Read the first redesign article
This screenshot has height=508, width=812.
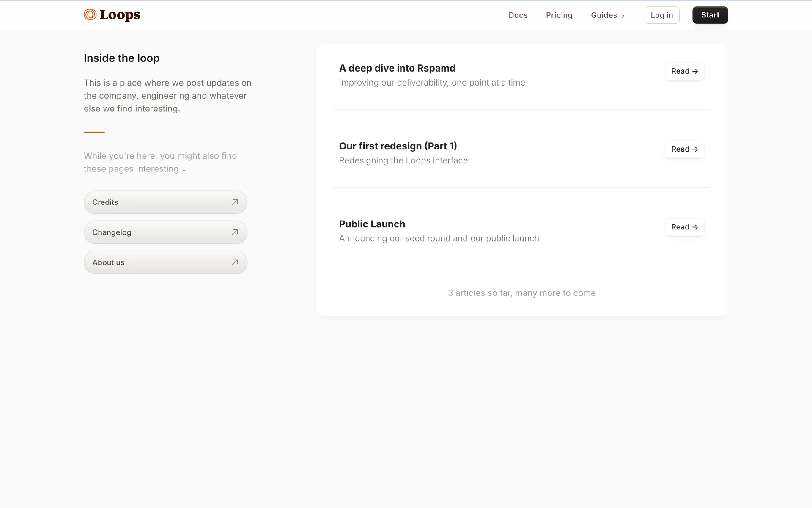pos(684,149)
